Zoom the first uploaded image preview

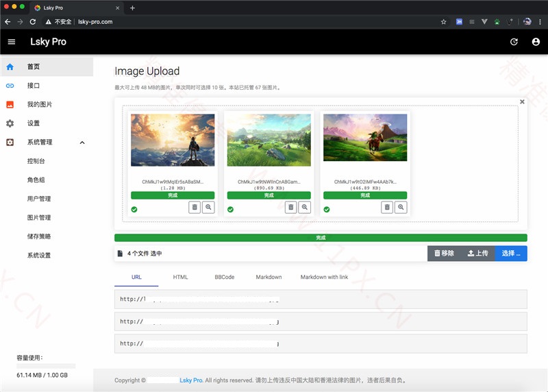(208, 207)
